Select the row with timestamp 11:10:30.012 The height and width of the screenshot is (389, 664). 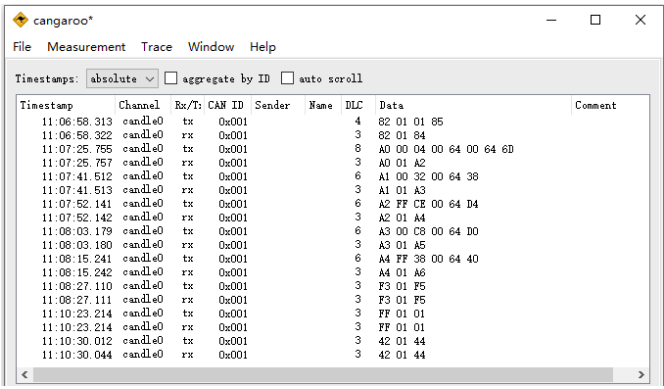tap(333, 341)
